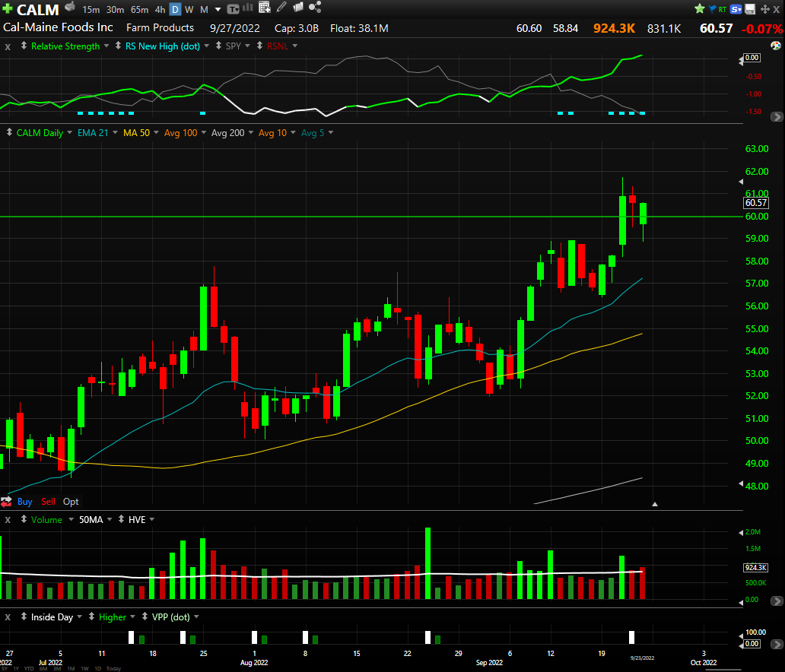Open the RSNL indicator dropdown
Image resolution: width=785 pixels, height=672 pixels.
coord(295,46)
